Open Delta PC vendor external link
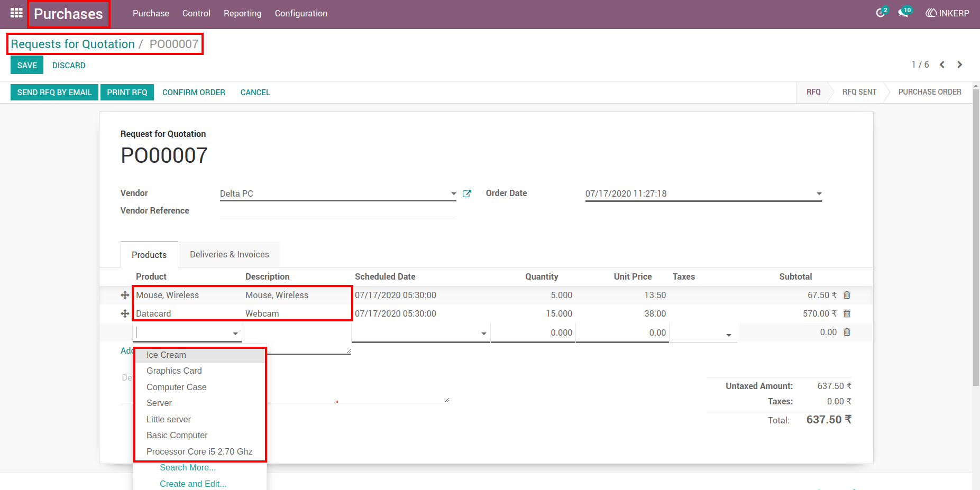 click(467, 193)
